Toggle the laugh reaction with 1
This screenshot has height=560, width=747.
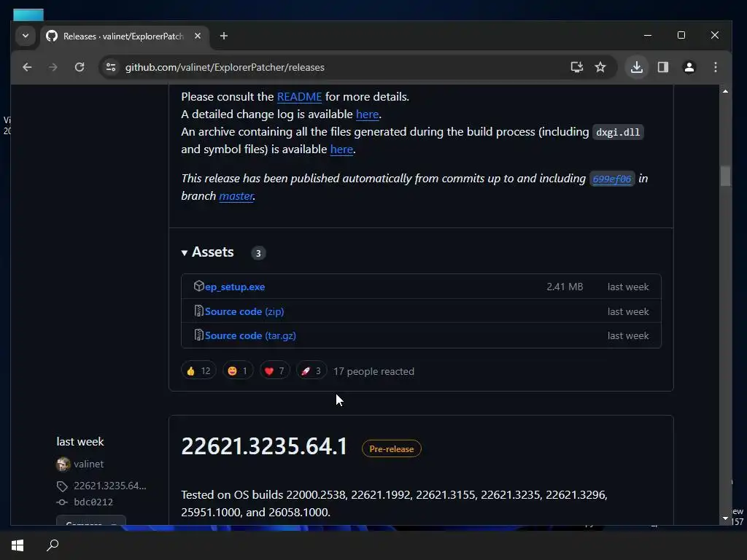pyautogui.click(x=238, y=371)
